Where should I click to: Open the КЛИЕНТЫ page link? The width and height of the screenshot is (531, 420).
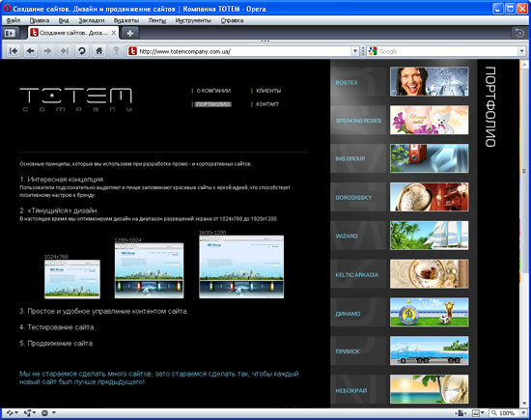tap(268, 91)
